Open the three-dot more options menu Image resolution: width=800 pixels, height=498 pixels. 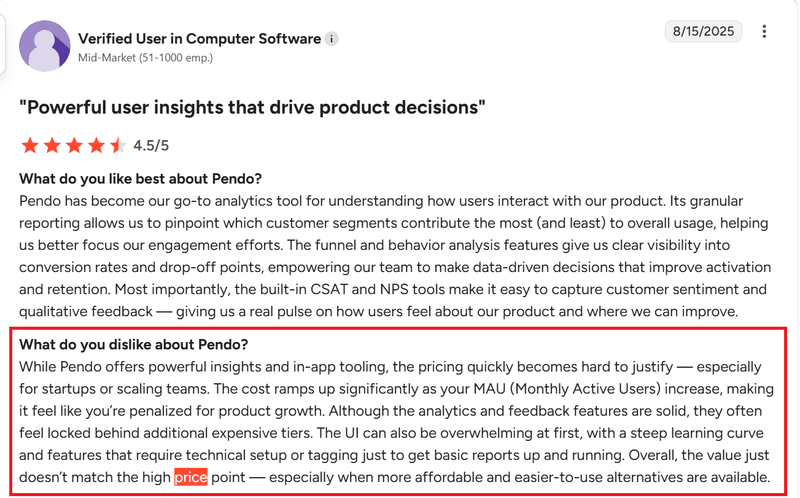764,32
